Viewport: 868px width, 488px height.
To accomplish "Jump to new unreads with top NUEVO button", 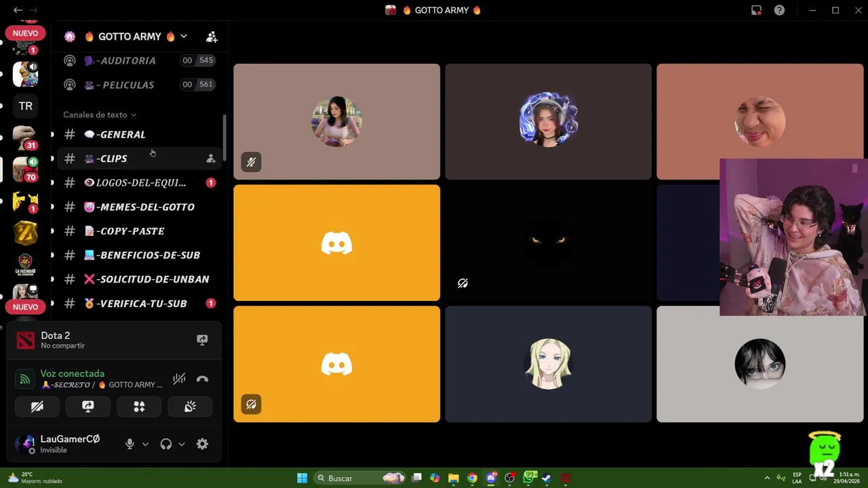I will [25, 33].
